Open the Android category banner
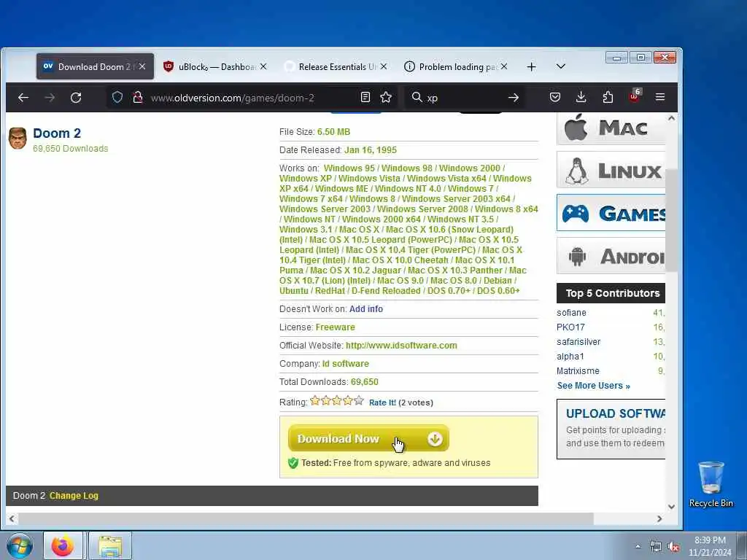This screenshot has width=747, height=560. click(x=611, y=256)
